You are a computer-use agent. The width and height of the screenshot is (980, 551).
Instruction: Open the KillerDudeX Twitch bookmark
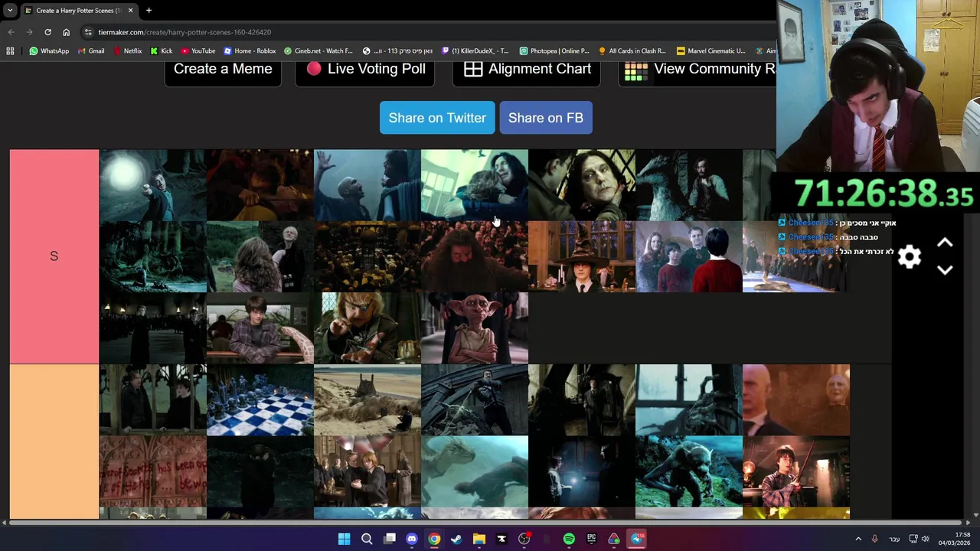pos(475,51)
